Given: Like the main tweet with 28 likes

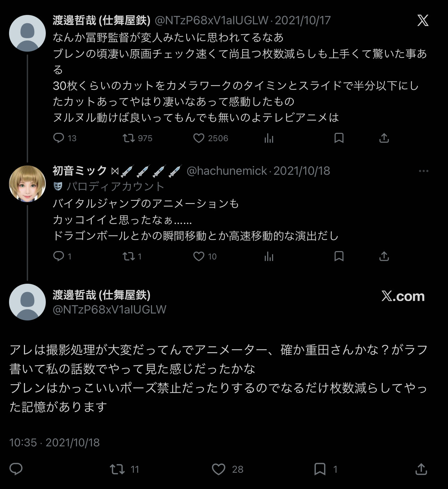Looking at the screenshot, I should (219, 469).
